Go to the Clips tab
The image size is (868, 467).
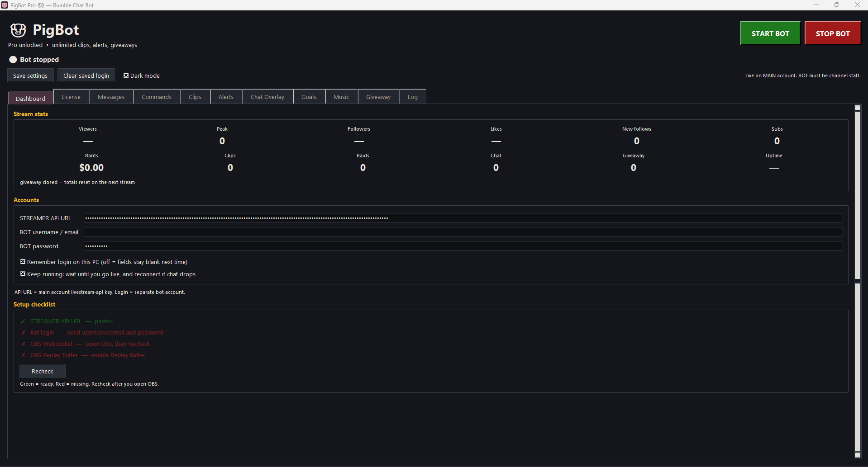(x=195, y=97)
